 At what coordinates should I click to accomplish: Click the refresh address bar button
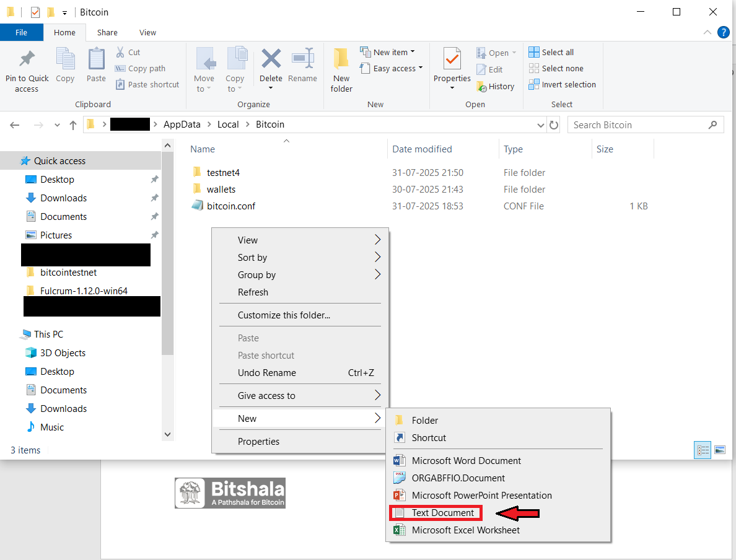pyautogui.click(x=554, y=125)
